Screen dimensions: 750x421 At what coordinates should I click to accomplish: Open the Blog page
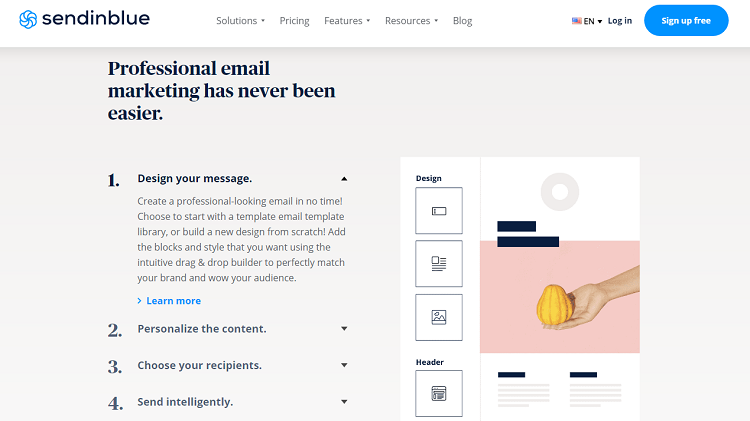(462, 21)
